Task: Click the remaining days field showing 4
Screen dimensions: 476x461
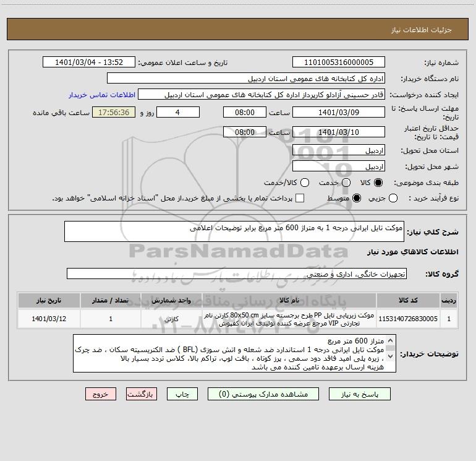Action: [x=178, y=112]
